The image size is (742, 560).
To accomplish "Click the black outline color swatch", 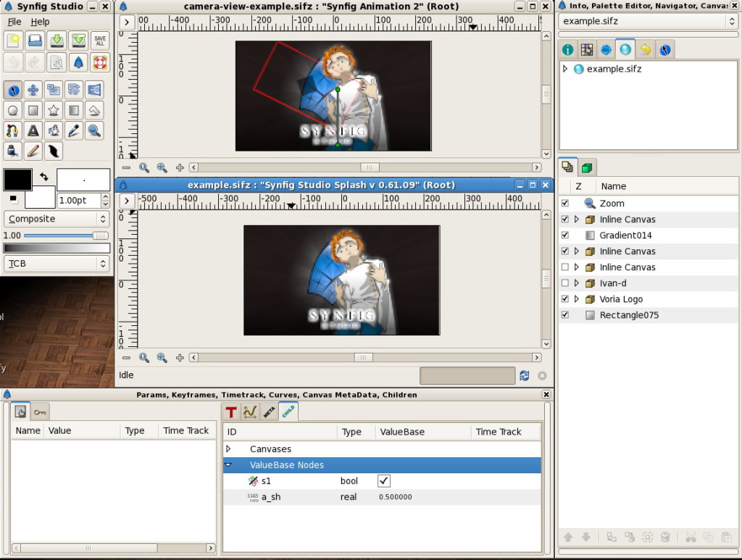I will [x=17, y=180].
